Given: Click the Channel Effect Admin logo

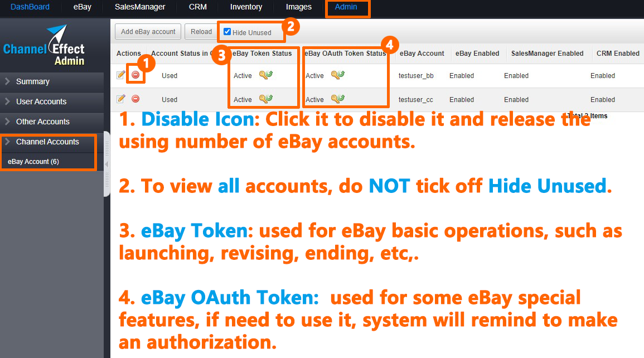Looking at the screenshot, I should pos(44,45).
